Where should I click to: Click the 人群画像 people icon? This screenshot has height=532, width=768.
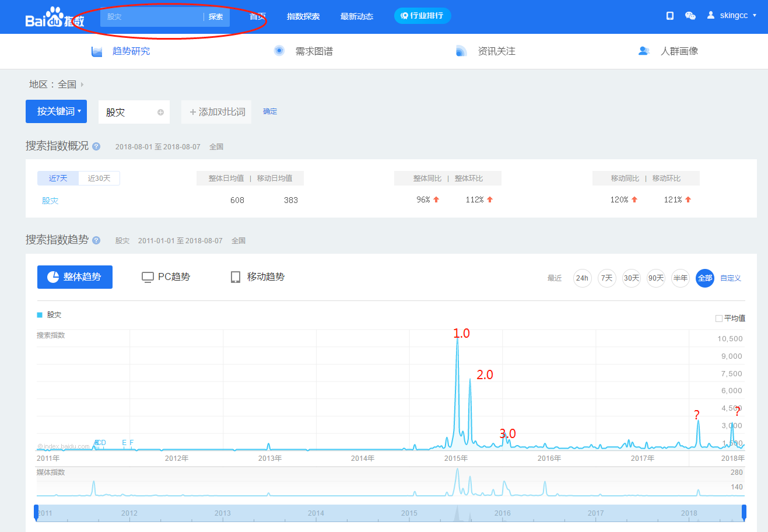[x=644, y=51]
